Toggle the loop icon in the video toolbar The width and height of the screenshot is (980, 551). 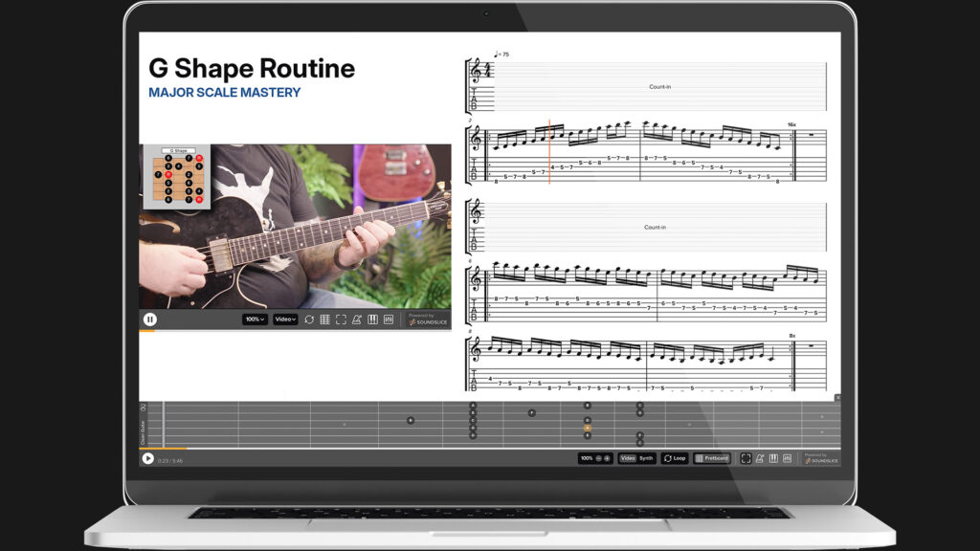coord(309,320)
